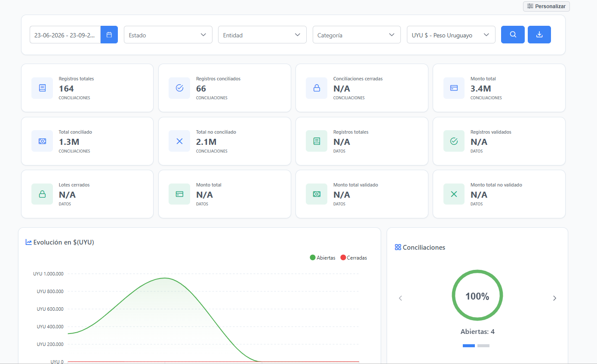597x364 pixels.
Task: Select currency from UYU $ - Peso Uruguayo dropdown
Action: (x=451, y=35)
